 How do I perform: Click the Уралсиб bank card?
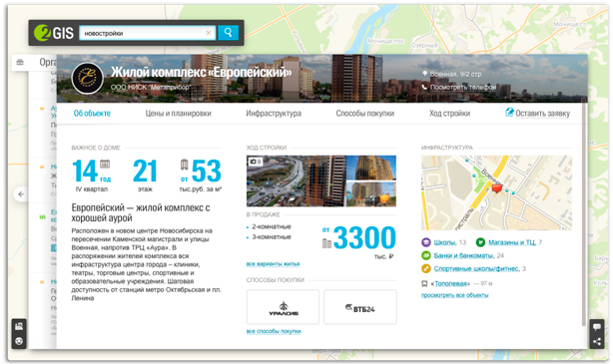click(x=283, y=307)
